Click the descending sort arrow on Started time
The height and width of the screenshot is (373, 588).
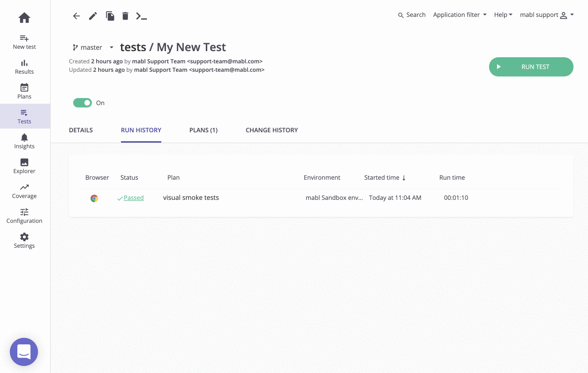(x=404, y=178)
